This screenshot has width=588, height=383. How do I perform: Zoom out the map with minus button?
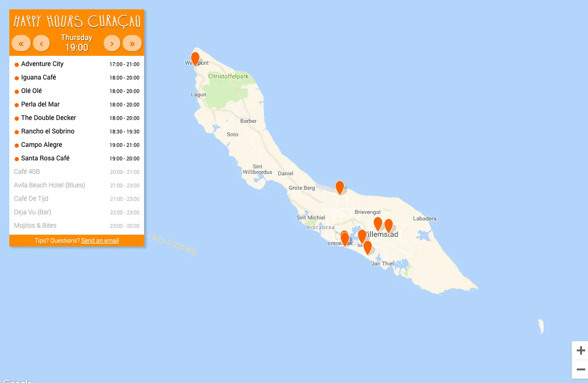click(581, 370)
